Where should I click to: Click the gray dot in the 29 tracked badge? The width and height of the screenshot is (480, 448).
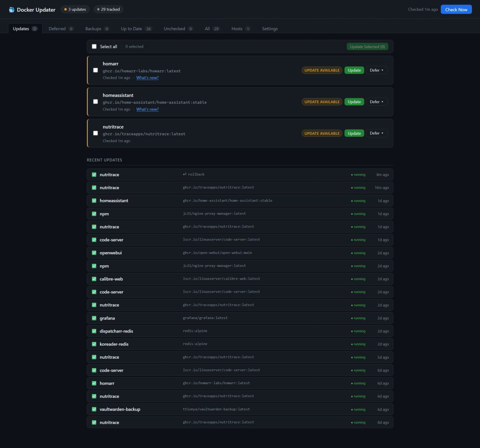pos(98,9)
